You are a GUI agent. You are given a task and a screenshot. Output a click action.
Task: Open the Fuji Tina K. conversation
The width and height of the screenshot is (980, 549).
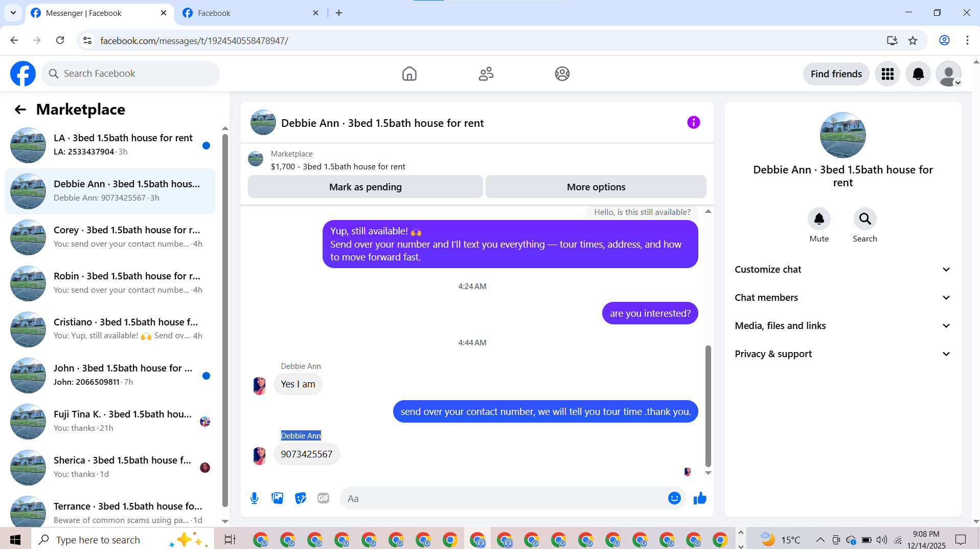pyautogui.click(x=110, y=422)
